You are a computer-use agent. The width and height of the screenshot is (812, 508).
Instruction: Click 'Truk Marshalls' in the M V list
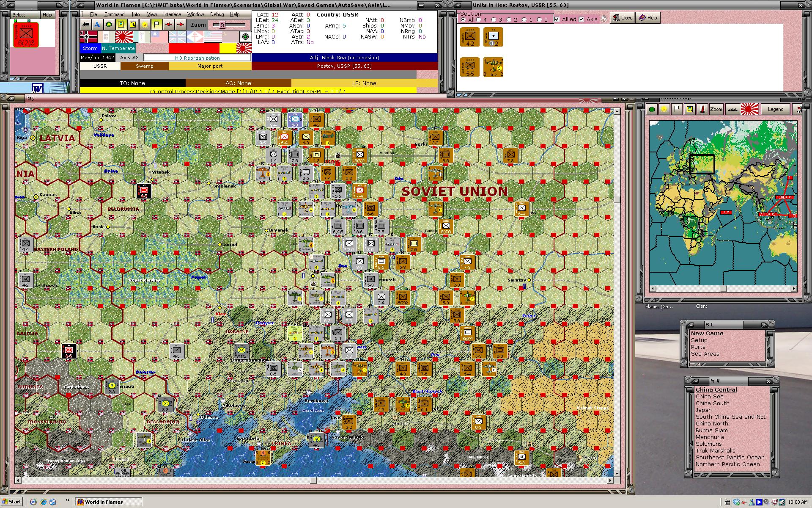716,450
